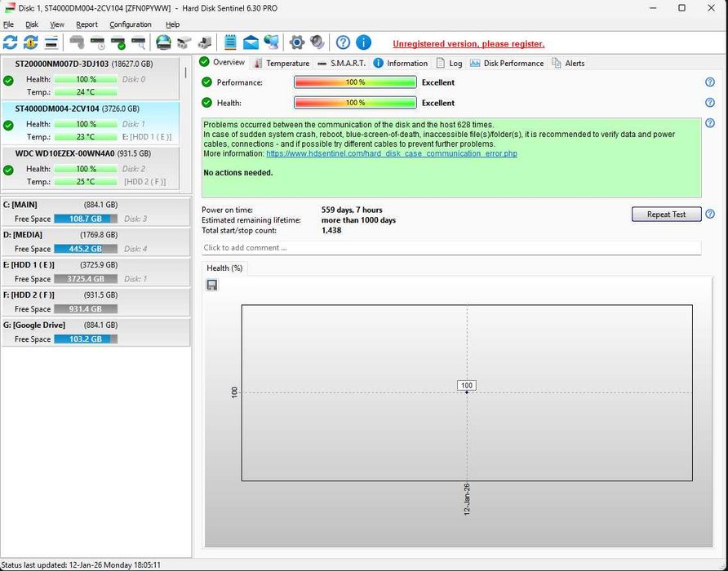Click the two gray drives toolbar icon
The width and height of the screenshot is (728, 571).
pos(184,42)
